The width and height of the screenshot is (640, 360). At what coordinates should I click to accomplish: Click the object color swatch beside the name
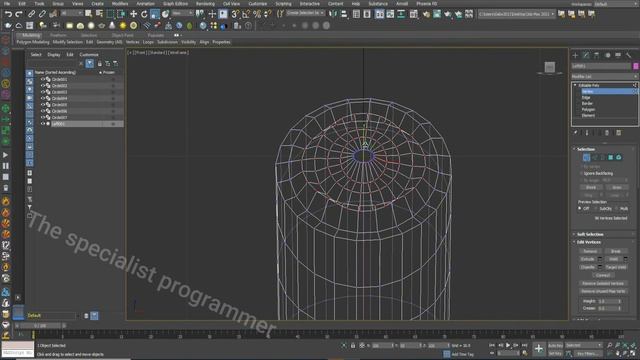[636, 66]
